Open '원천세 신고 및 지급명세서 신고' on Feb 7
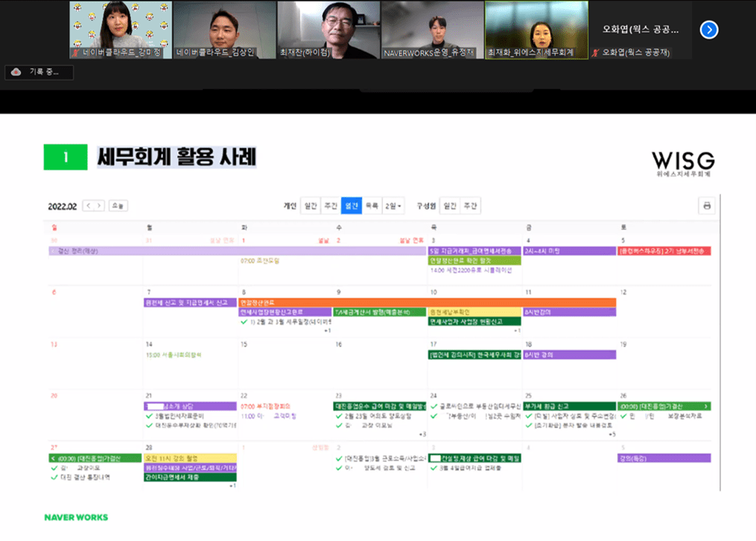Screen dimensions: 756x541 click(x=190, y=303)
